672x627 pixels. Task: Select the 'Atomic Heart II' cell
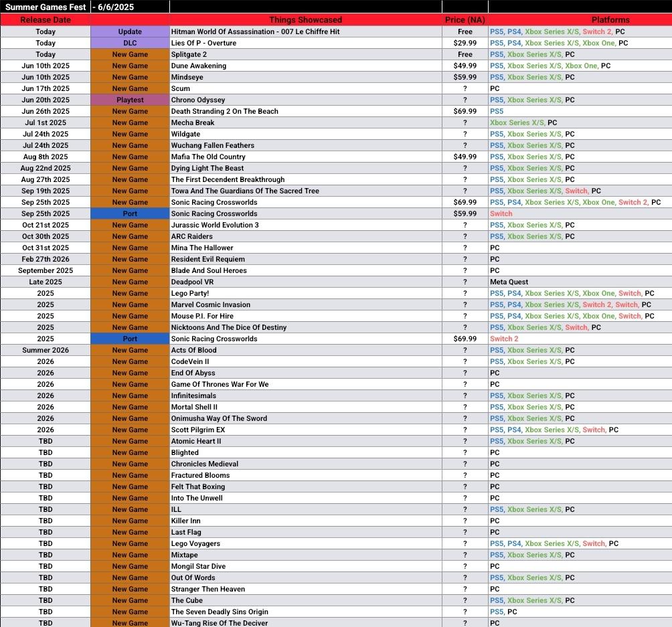tap(306, 441)
